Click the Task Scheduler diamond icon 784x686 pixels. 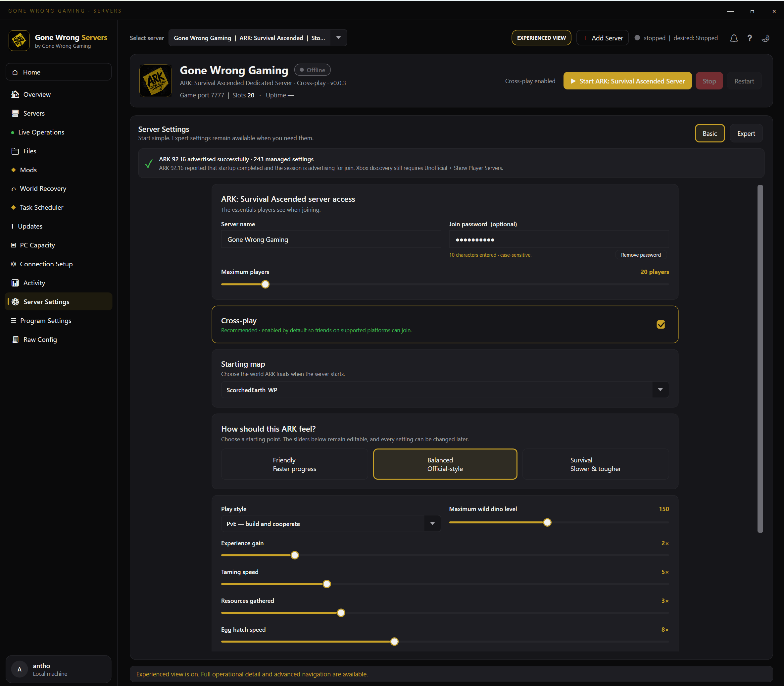pos(13,207)
